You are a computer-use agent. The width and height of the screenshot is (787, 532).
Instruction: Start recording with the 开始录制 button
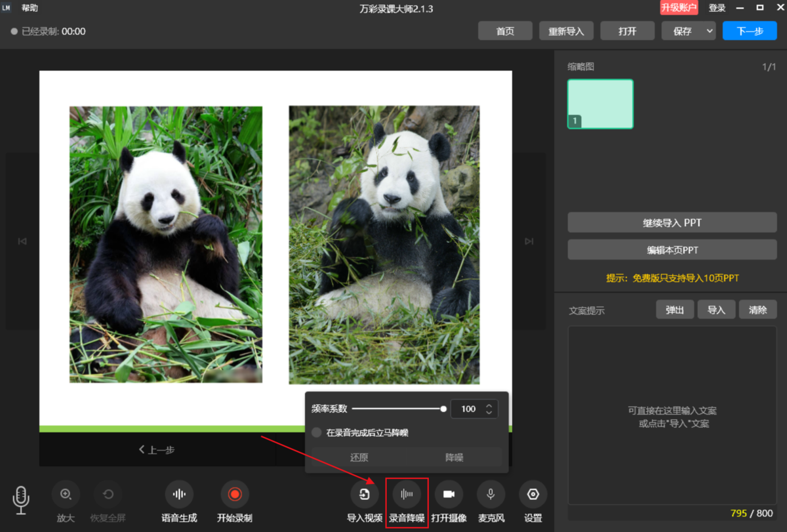[x=235, y=495]
